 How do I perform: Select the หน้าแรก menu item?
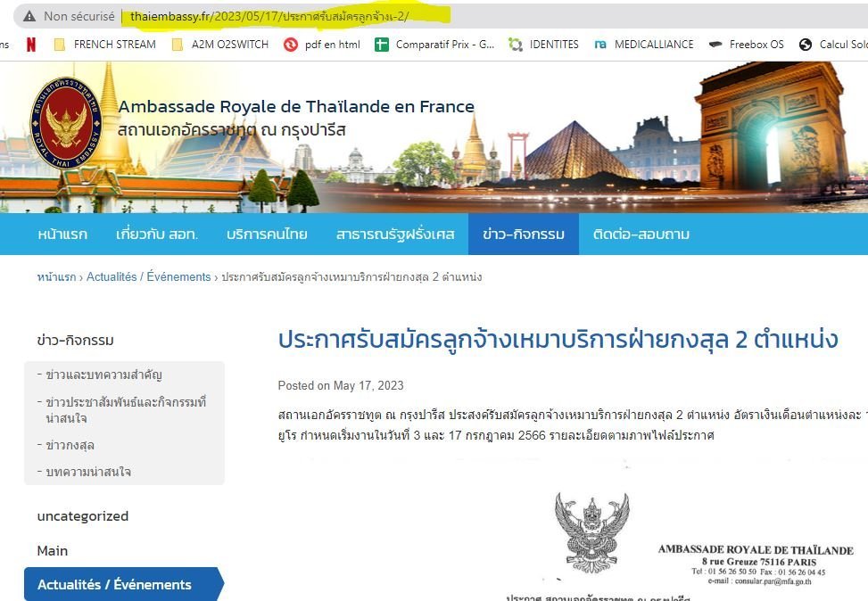(62, 234)
